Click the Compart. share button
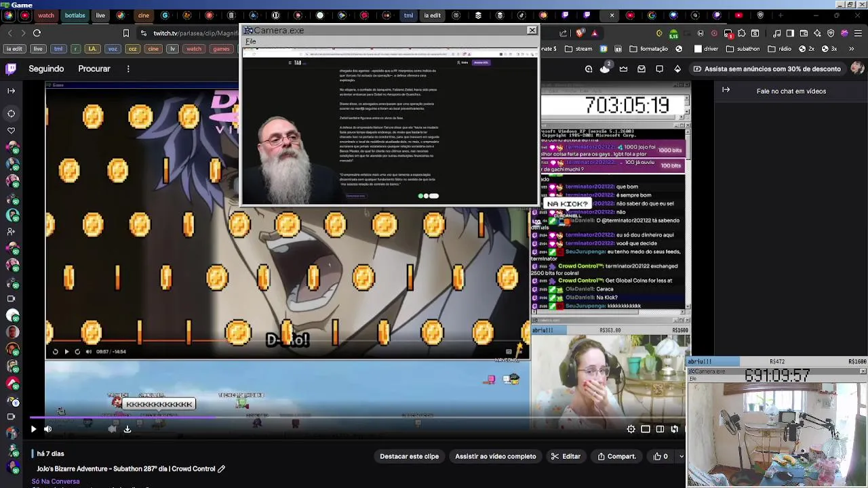Viewport: 868px width, 488px height. (616, 456)
